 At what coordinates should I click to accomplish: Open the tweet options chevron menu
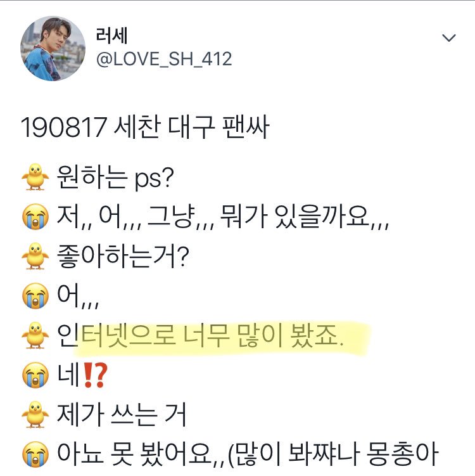pos(448,38)
